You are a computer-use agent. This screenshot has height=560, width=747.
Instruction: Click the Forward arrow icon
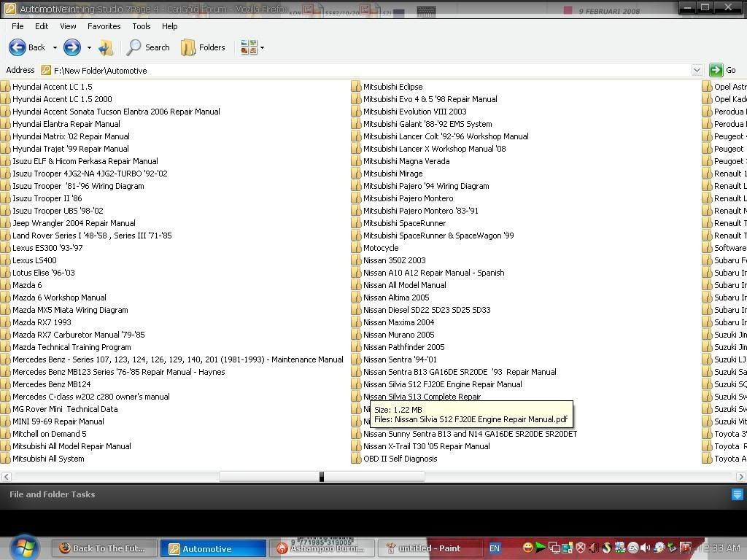pos(72,47)
